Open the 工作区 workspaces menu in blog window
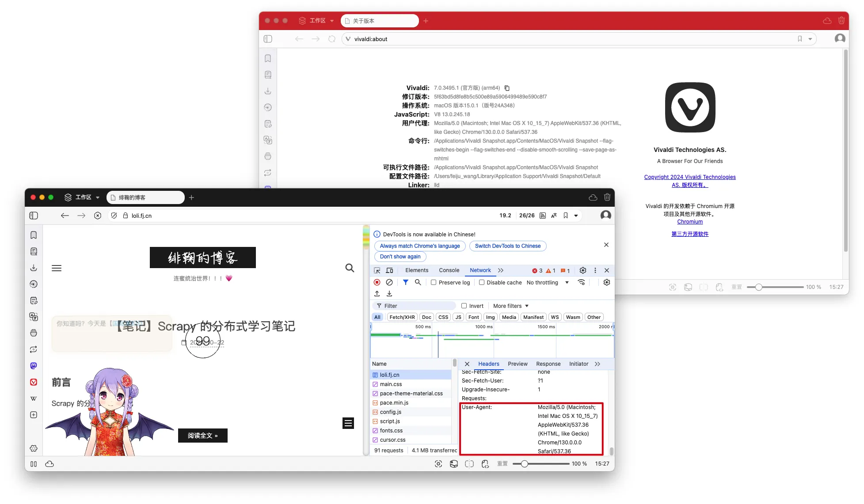The image size is (864, 504). tap(82, 197)
